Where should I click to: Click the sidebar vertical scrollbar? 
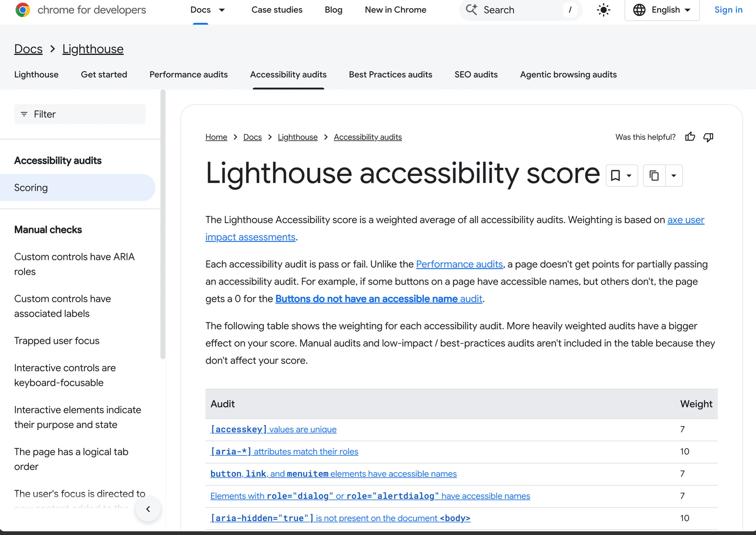coord(163,224)
